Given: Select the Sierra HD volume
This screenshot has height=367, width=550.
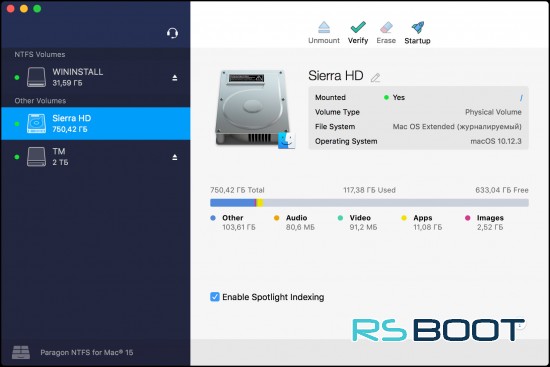Looking at the screenshot, I should [x=95, y=124].
